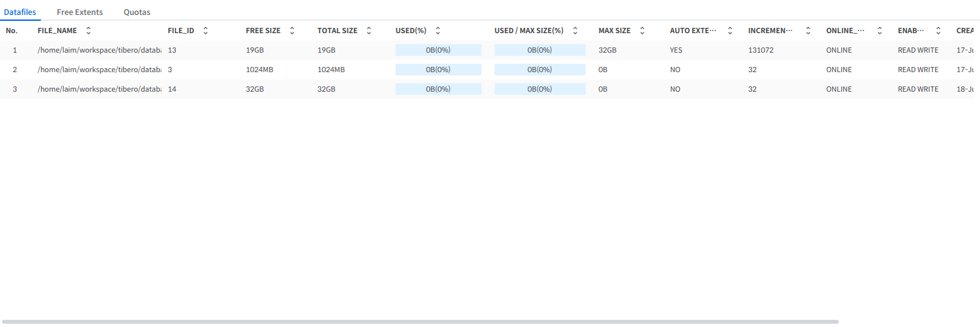Viewport: 980px width, 327px height.
Task: Sort by FILE_NAME column sort icon
Action: [x=88, y=31]
